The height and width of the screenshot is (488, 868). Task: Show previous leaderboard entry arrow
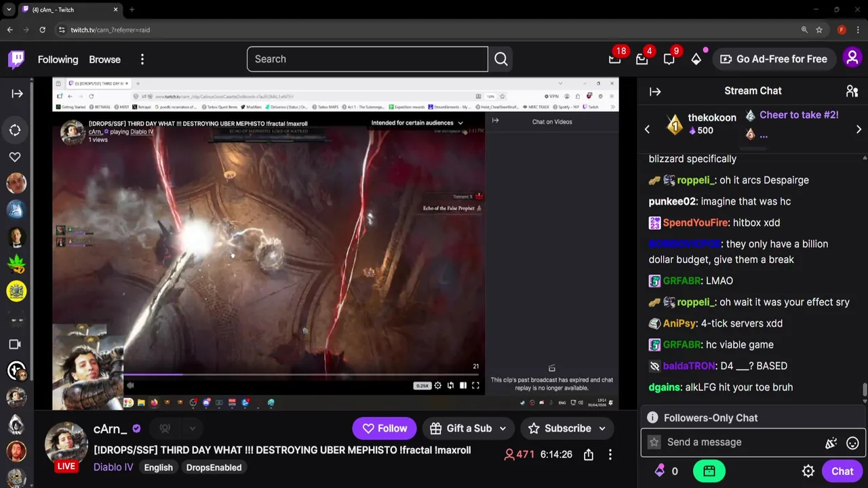pyautogui.click(x=647, y=129)
